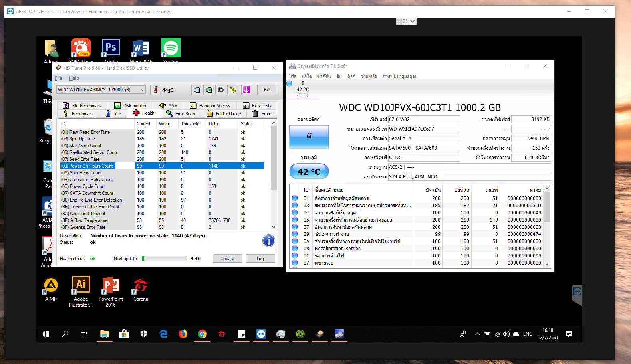Switch to the Erase tab
Viewport: 631px width, 364px height.
(262, 114)
